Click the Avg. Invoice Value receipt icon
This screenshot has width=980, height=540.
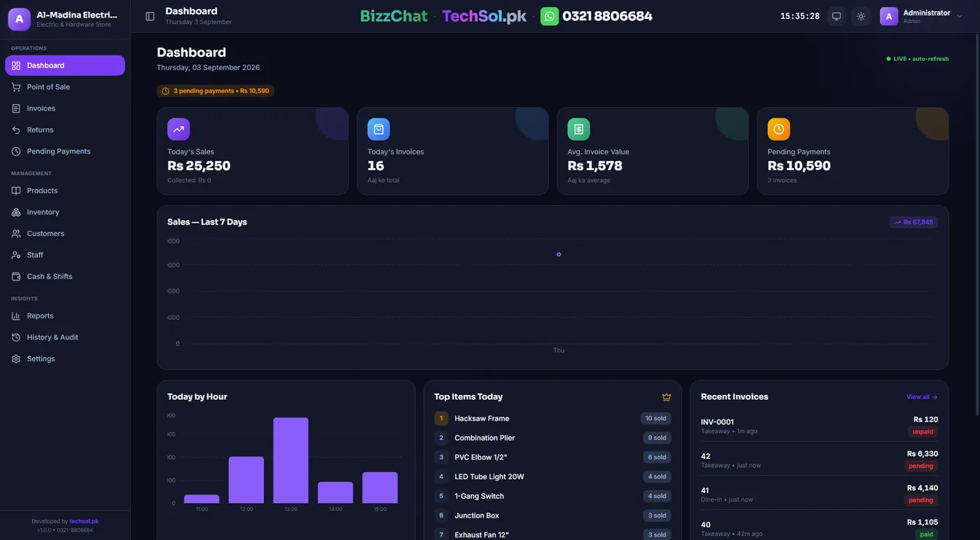pos(579,129)
